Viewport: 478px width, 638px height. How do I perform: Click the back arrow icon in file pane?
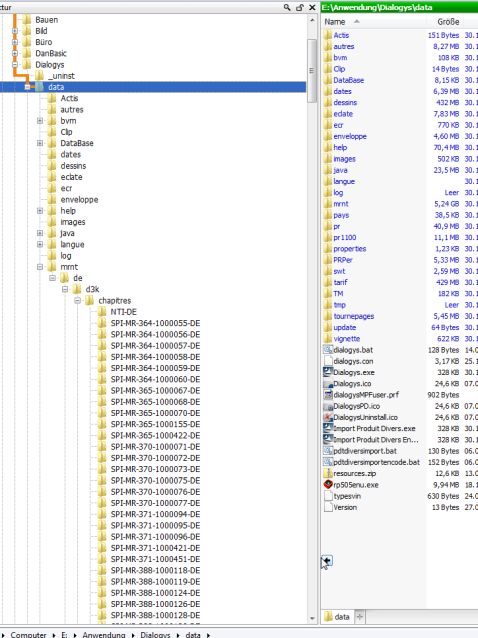tap(327, 561)
